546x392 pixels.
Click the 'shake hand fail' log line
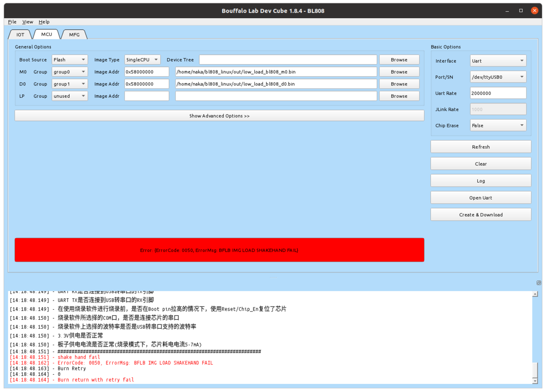(55, 357)
